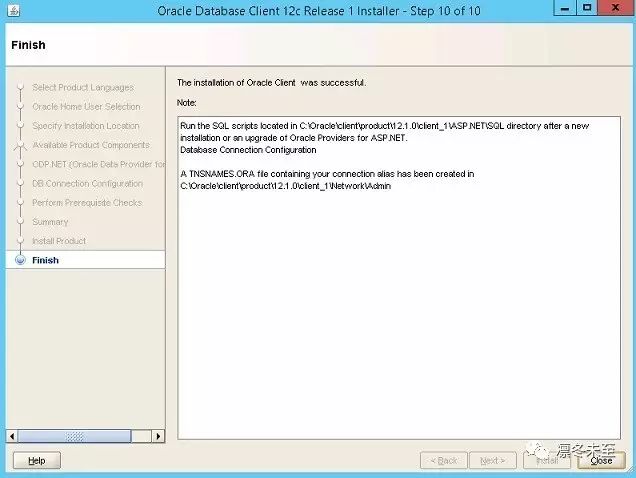Click the Help button
Screen dimensions: 636x478
pyautogui.click(x=37, y=461)
